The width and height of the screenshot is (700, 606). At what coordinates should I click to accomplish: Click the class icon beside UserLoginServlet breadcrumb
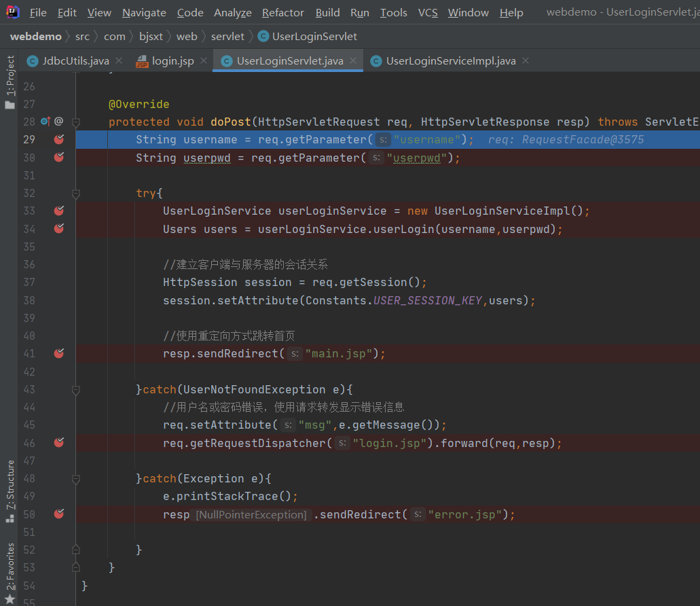click(x=263, y=36)
